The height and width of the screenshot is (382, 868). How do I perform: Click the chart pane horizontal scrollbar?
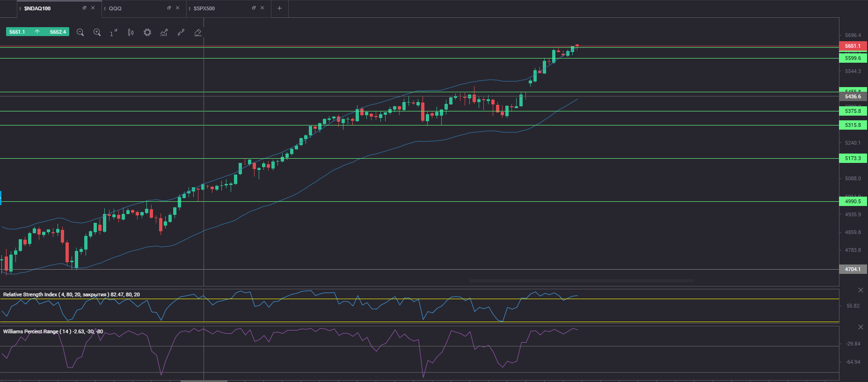582,281
